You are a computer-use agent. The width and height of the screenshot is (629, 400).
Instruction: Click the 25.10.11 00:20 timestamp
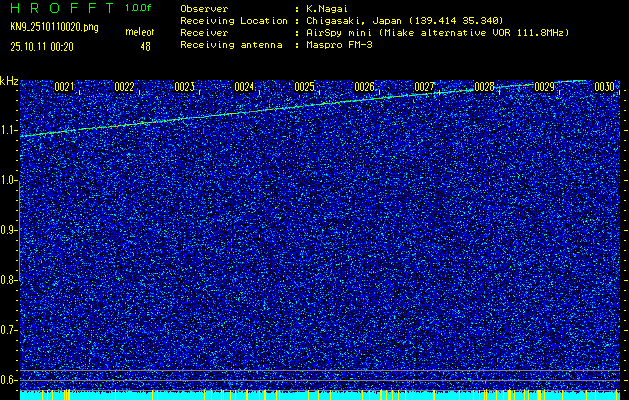coord(44,46)
